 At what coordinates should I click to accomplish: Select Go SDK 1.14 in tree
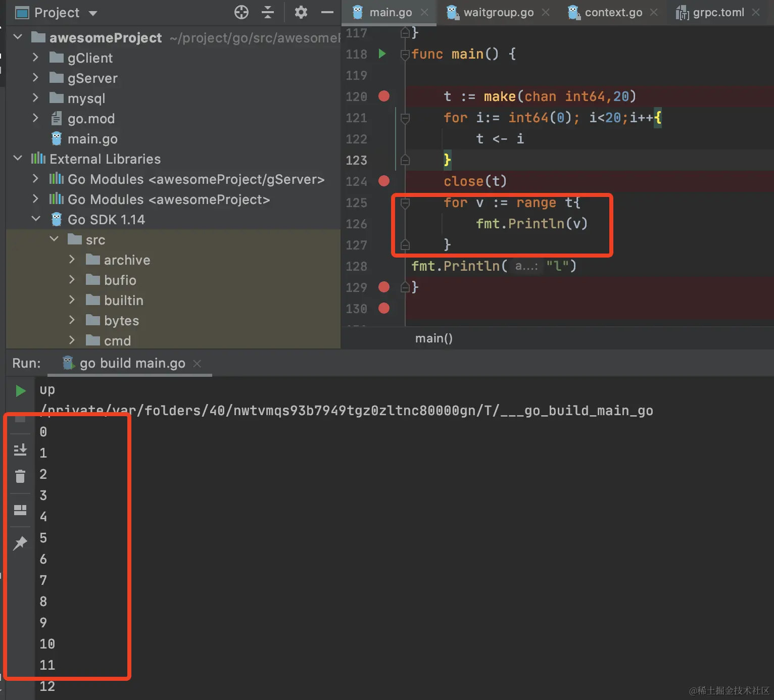173,219
